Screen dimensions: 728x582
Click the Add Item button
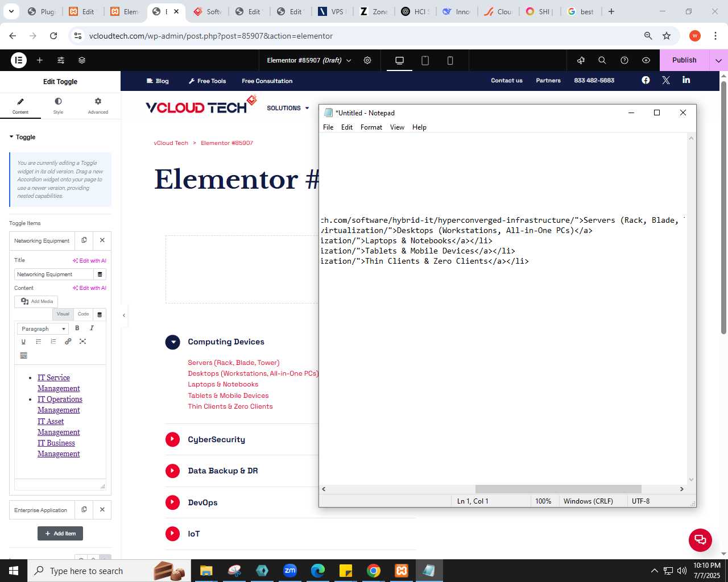(60, 534)
